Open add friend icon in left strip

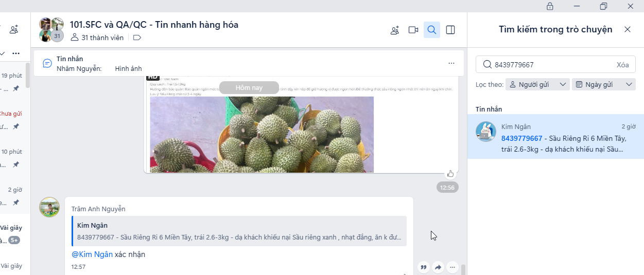[x=14, y=30]
